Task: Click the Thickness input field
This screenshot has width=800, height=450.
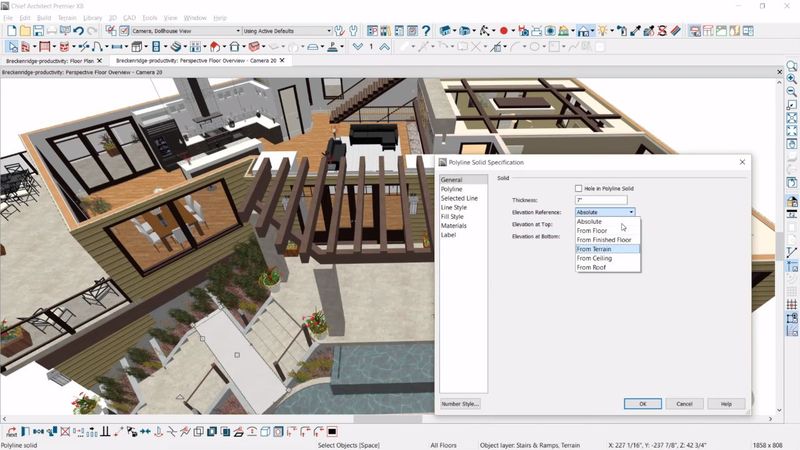Action: (600, 200)
